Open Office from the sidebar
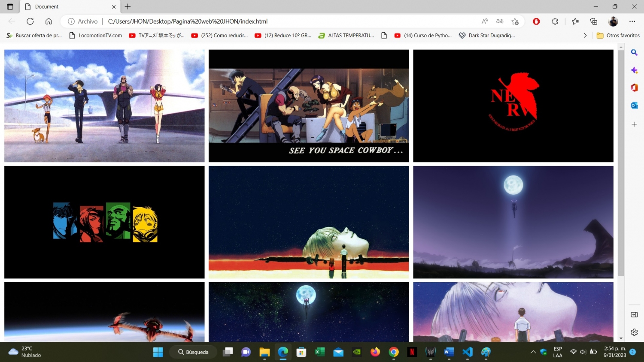The image size is (644, 362). (634, 87)
